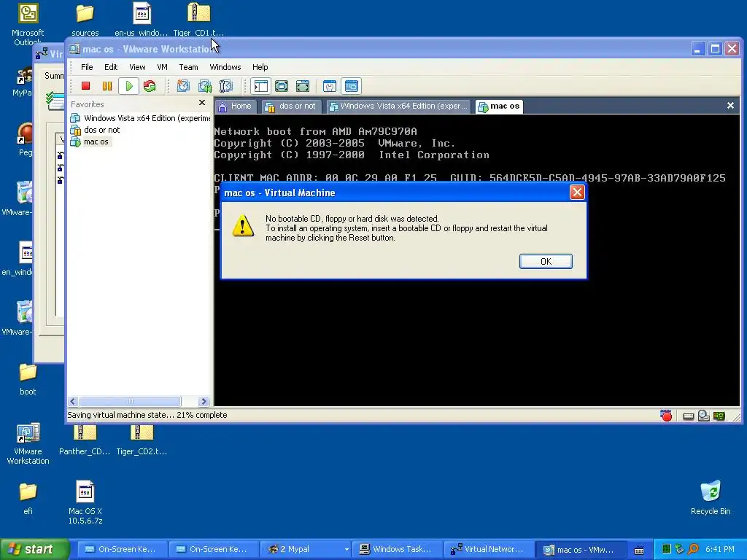Select mac os in Favorites list
The height and width of the screenshot is (560, 747).
click(90, 142)
